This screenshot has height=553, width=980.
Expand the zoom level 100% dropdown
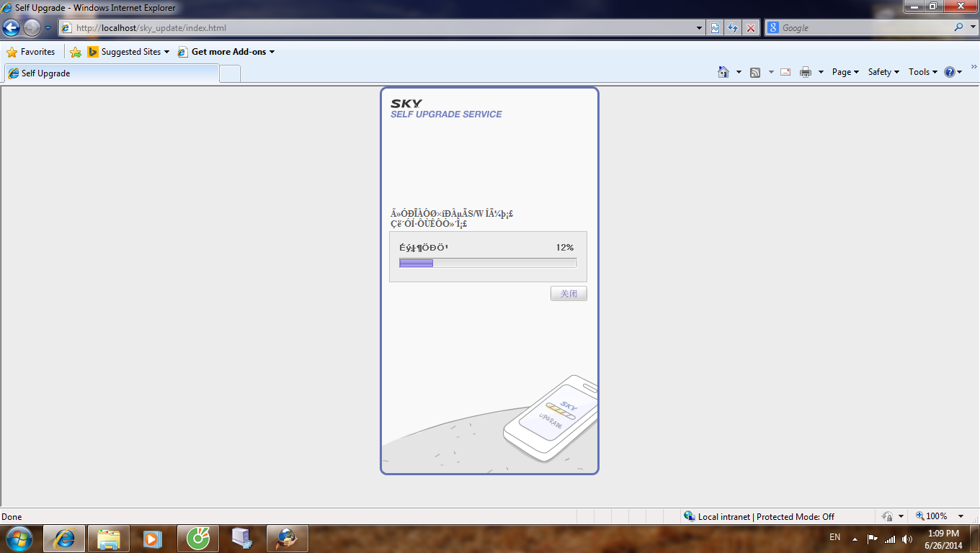961,516
